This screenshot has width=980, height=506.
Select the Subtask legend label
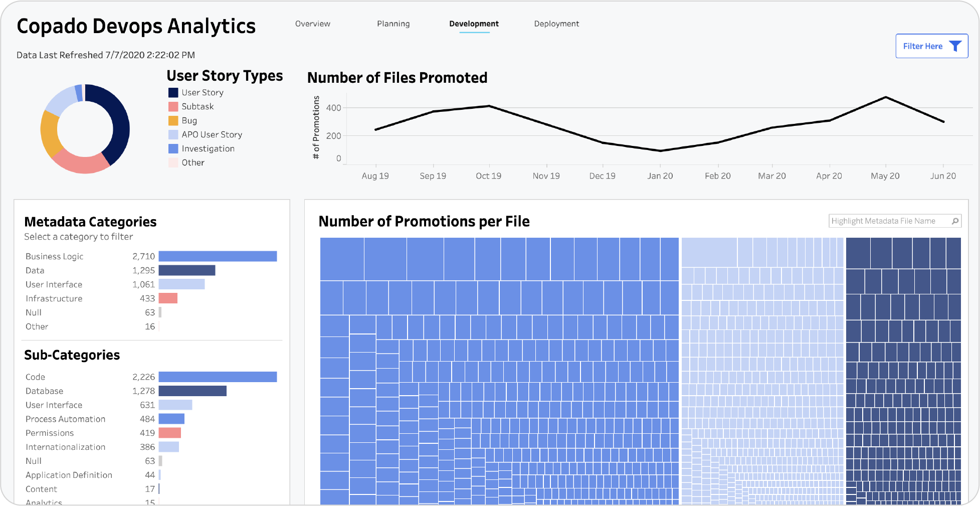(198, 107)
